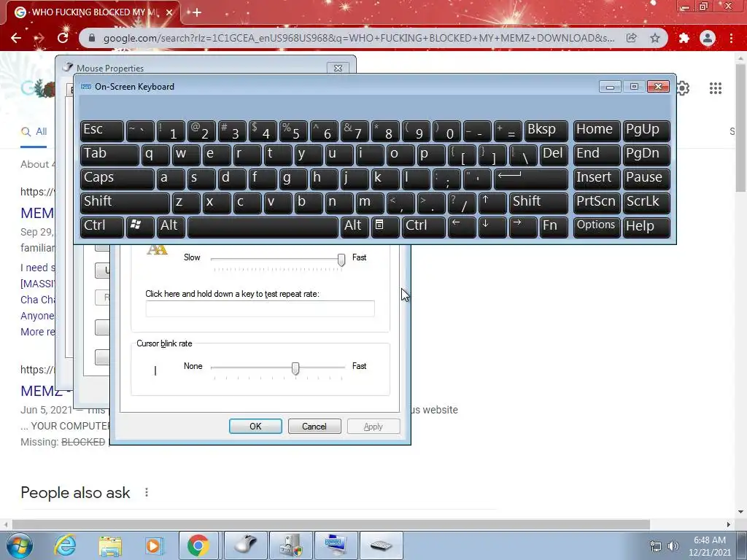Click OK in Keyboard Properties dialog
The height and width of the screenshot is (560, 747).
pos(255,426)
